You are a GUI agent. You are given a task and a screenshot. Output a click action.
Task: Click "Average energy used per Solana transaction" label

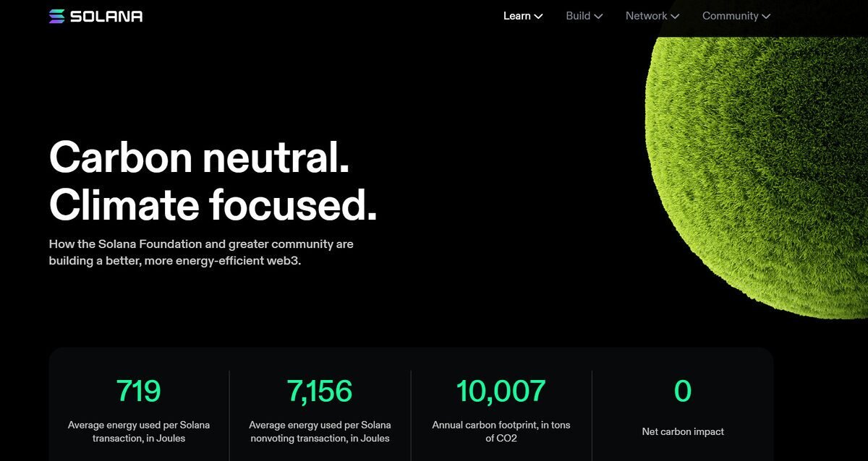click(139, 431)
